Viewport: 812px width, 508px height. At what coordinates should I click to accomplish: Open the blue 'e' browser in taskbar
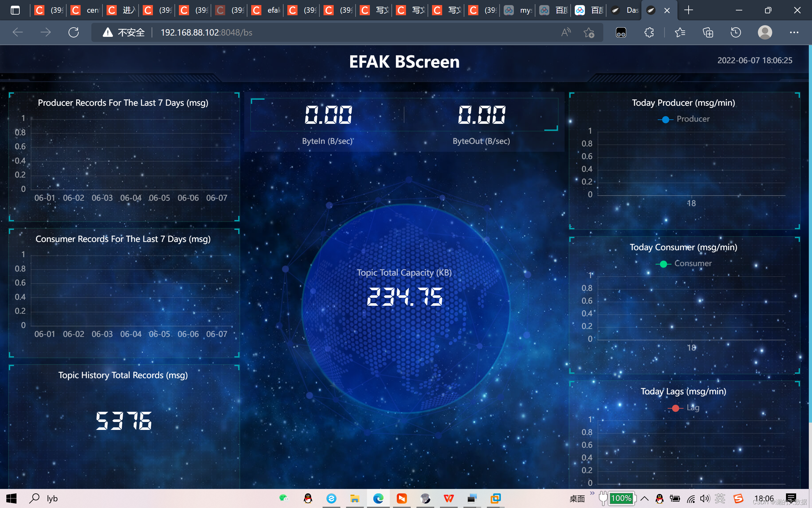pyautogui.click(x=331, y=498)
